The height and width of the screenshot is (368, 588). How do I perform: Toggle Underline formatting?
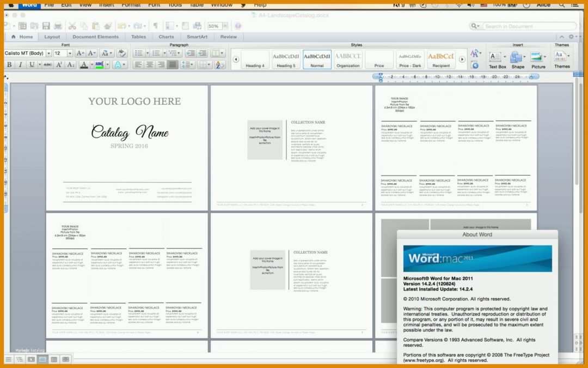[32, 64]
